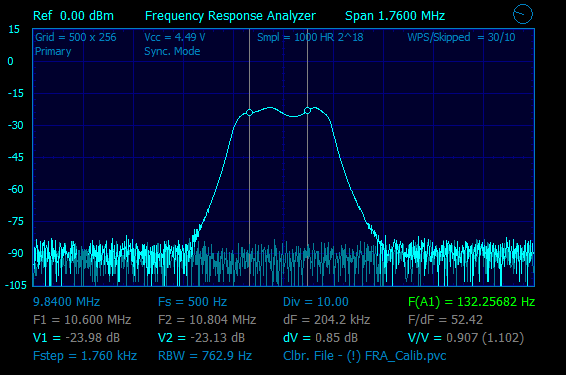Click the Grid = 500 x 256 text

[76, 37]
